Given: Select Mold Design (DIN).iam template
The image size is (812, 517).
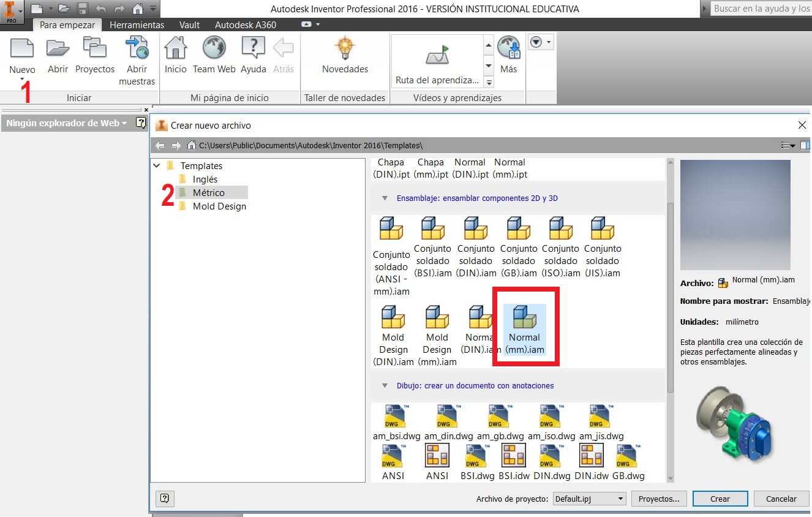Looking at the screenshot, I should click(393, 336).
